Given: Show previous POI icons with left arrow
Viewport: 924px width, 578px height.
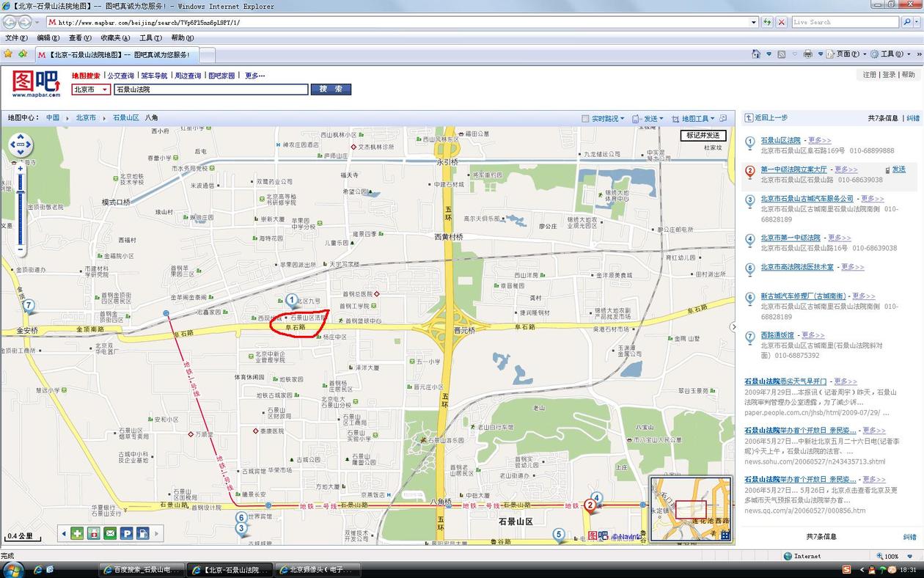Looking at the screenshot, I should [x=64, y=533].
